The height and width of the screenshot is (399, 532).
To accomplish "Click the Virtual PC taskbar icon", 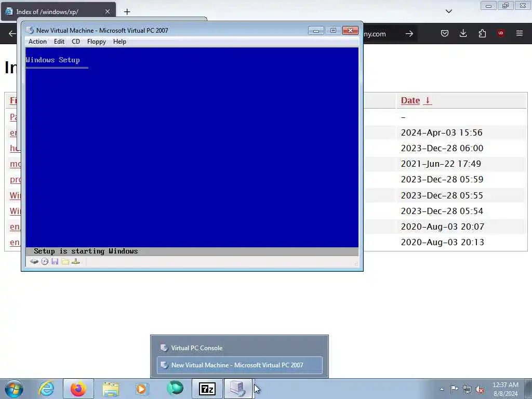I will (237, 389).
